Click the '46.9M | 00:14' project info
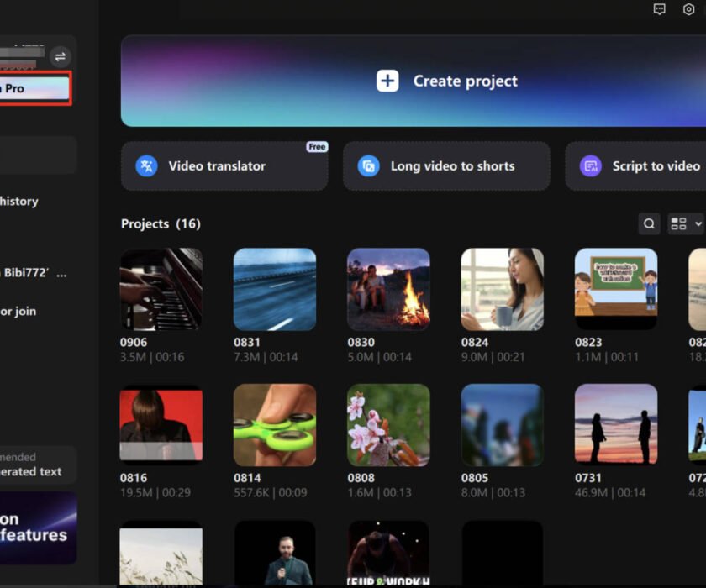Viewport: 706px width, 588px height. [x=610, y=492]
